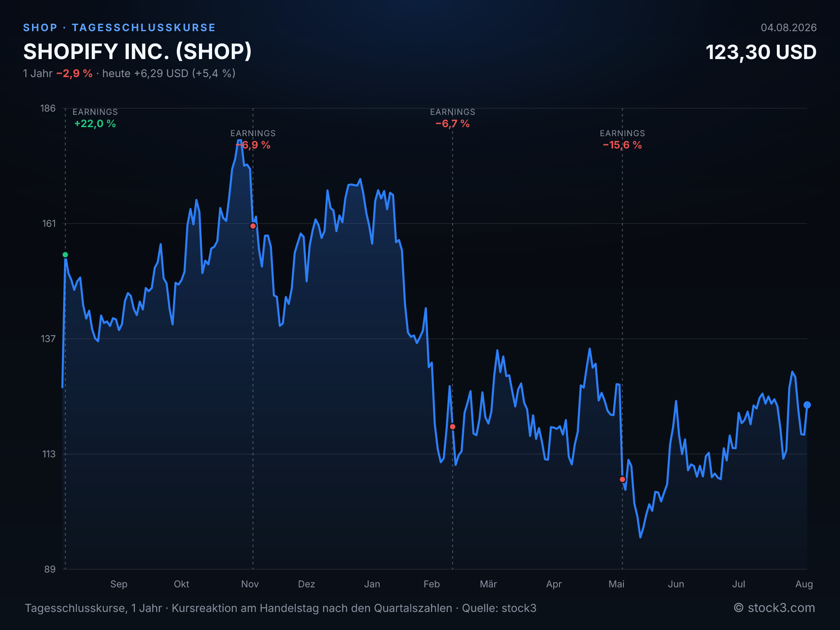This screenshot has height=630, width=840.
Task: Click the Tagesschlusskurse footnote text
Action: pyautogui.click(x=281, y=608)
